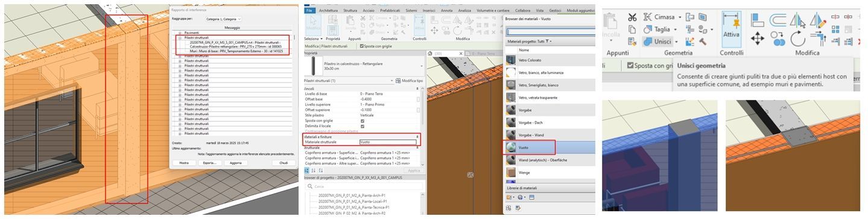Open the Seleziona dropdown in the ribbon
This screenshot has width=868, height=219.
[314, 39]
